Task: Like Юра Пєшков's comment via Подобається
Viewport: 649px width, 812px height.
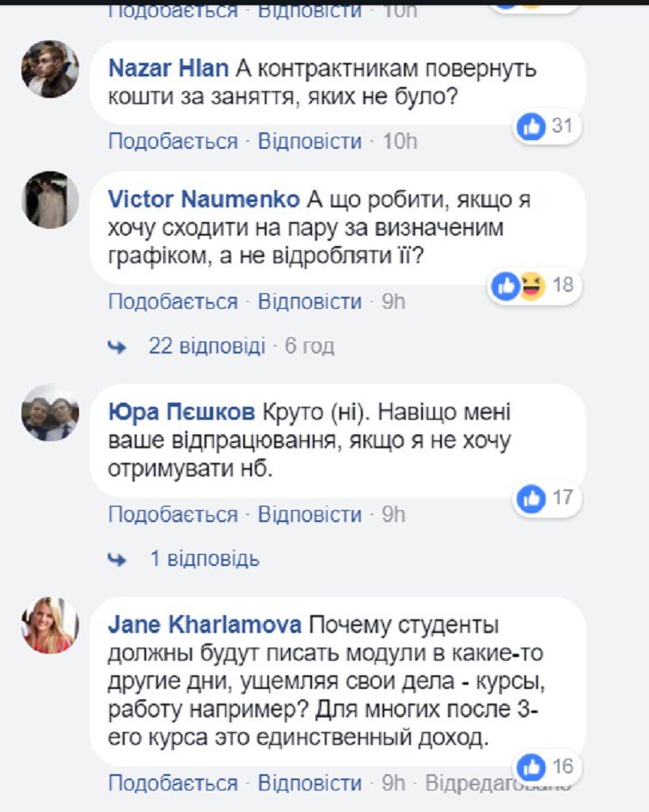Action: 173,514
